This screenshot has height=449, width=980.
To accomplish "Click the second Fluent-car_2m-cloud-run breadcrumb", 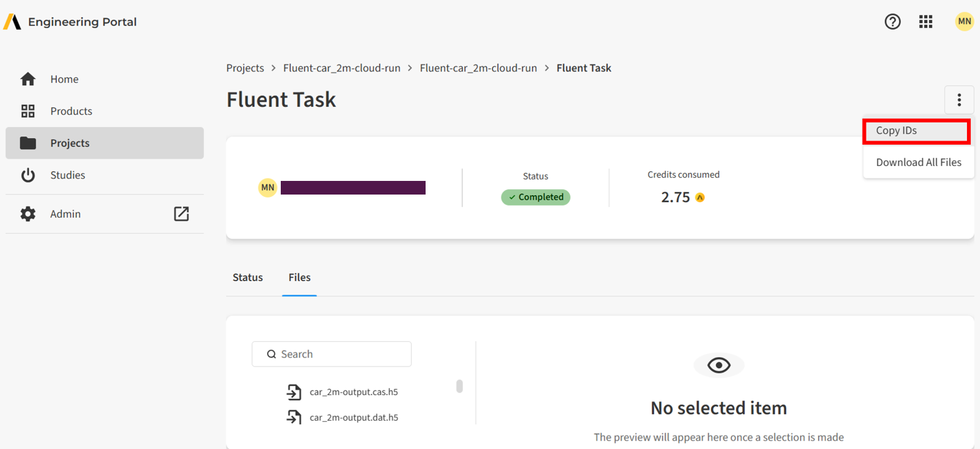I will click(x=478, y=68).
